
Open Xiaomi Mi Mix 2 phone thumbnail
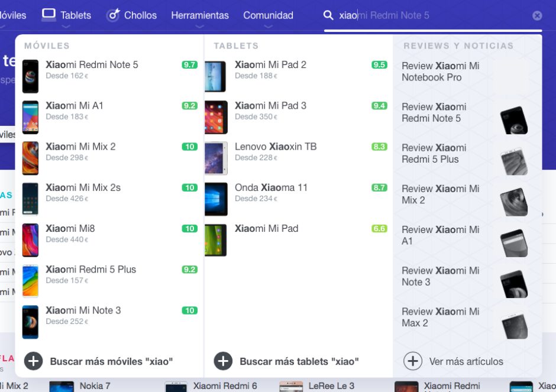point(31,158)
